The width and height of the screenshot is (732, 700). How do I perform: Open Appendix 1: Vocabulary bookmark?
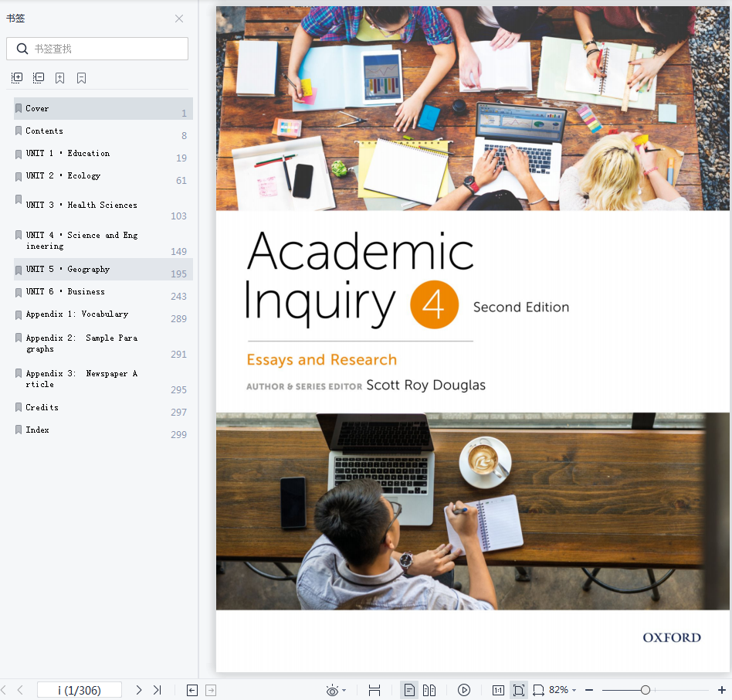[103, 314]
